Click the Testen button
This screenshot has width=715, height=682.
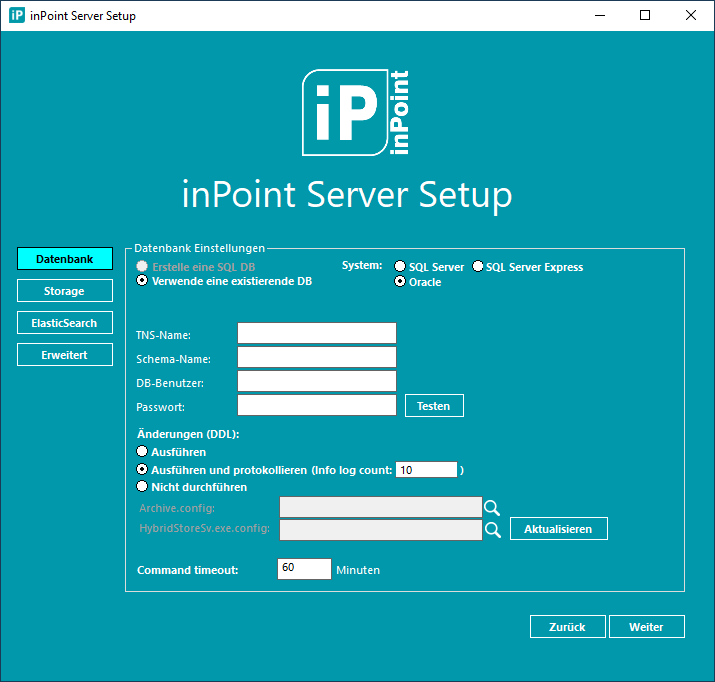(434, 406)
